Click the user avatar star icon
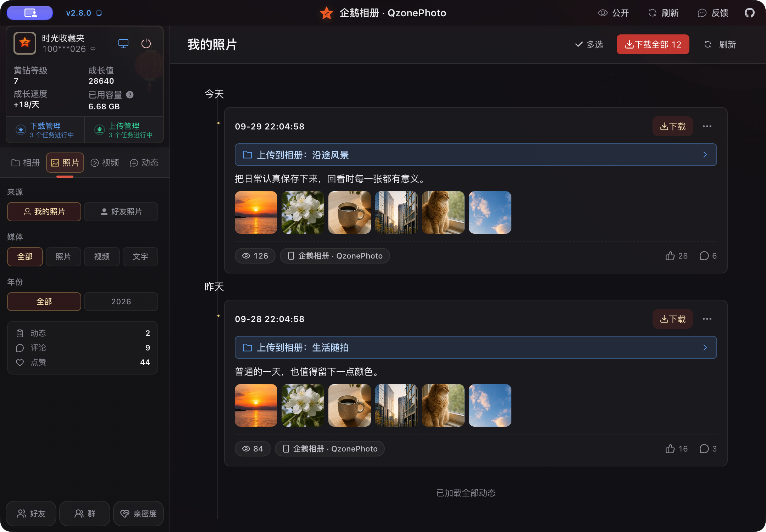766x532 pixels. point(25,43)
